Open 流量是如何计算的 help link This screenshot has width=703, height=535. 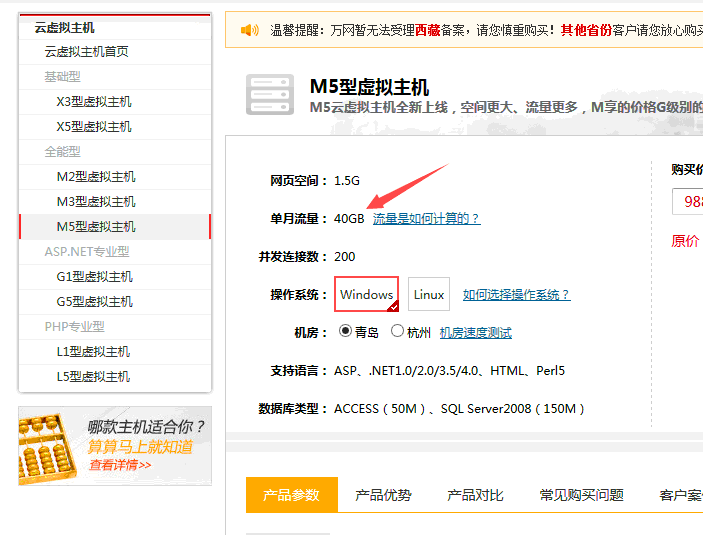coord(426,218)
